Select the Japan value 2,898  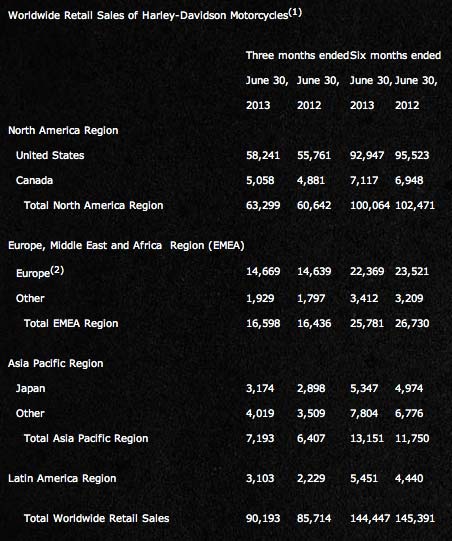pyautogui.click(x=311, y=388)
